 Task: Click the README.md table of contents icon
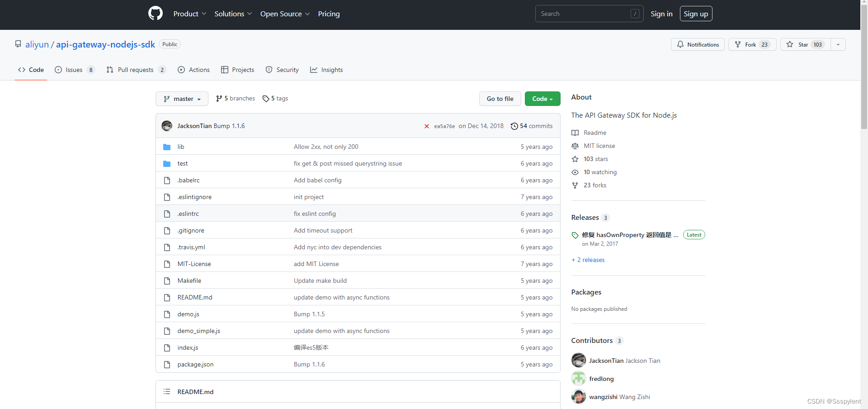167,392
